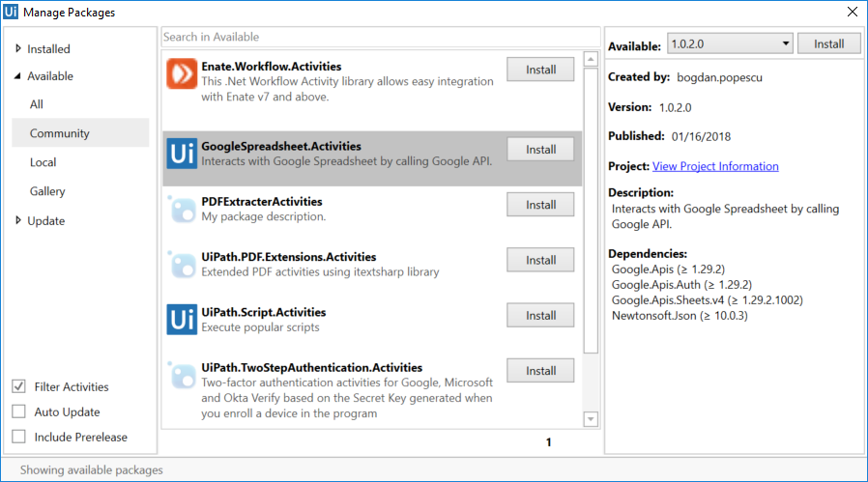This screenshot has height=482, width=868.
Task: Install UiPath.Script.Activities package
Action: pyautogui.click(x=540, y=316)
